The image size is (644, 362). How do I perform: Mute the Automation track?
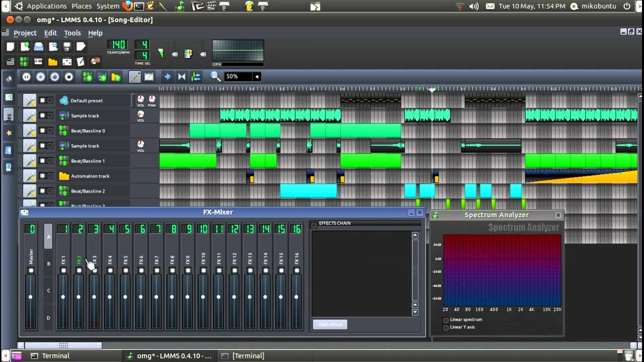[x=43, y=176]
